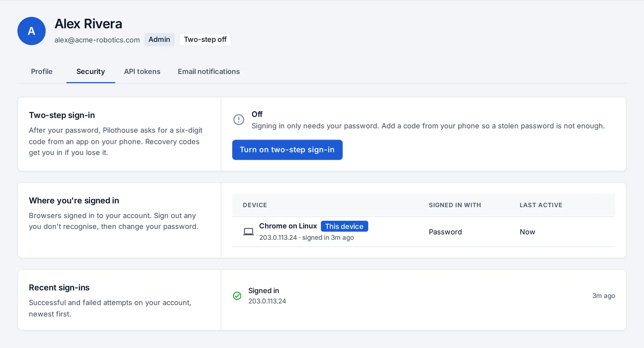Screen dimensions: 644x348
Task: Click the Two-step off badge
Action: (x=205, y=39)
